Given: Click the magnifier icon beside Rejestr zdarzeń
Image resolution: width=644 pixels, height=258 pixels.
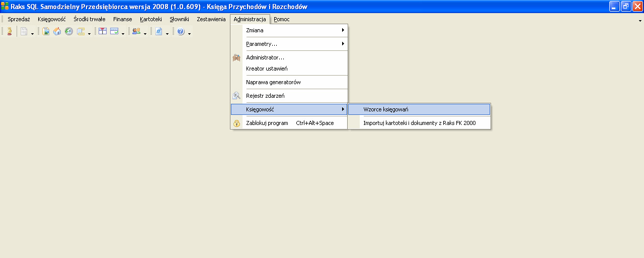Looking at the screenshot, I should coord(236,96).
